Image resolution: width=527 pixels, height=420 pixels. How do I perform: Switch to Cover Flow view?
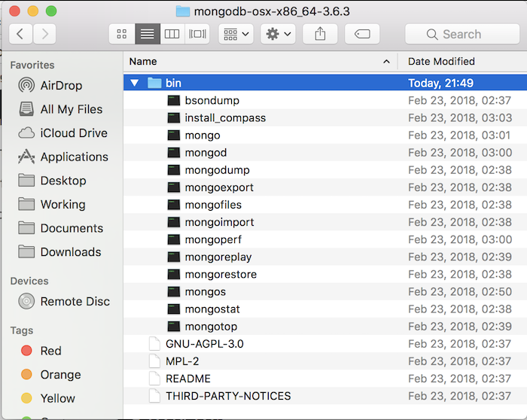point(197,34)
